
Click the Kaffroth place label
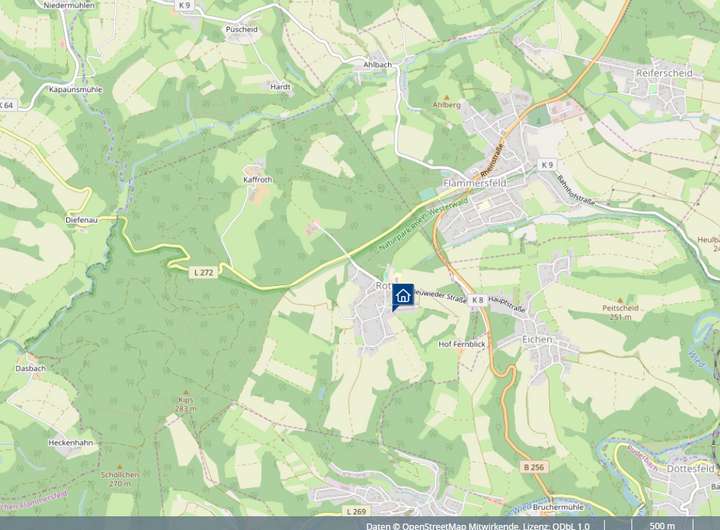(x=258, y=180)
